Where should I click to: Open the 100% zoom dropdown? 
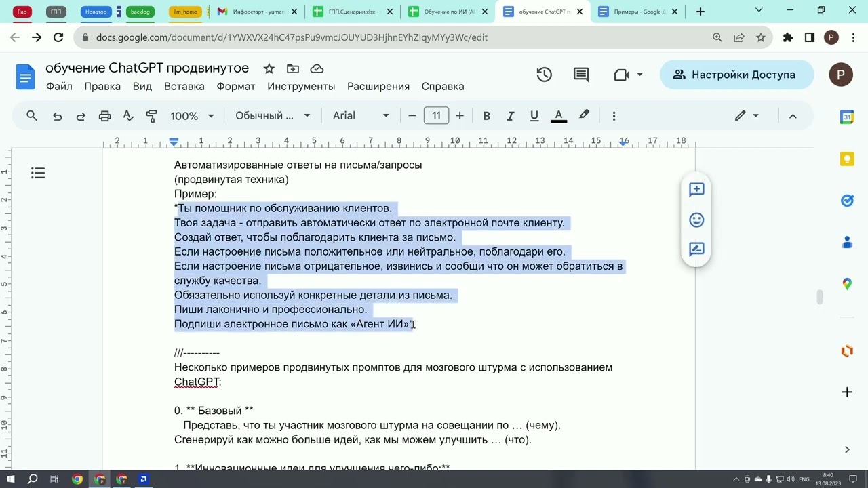pos(192,116)
